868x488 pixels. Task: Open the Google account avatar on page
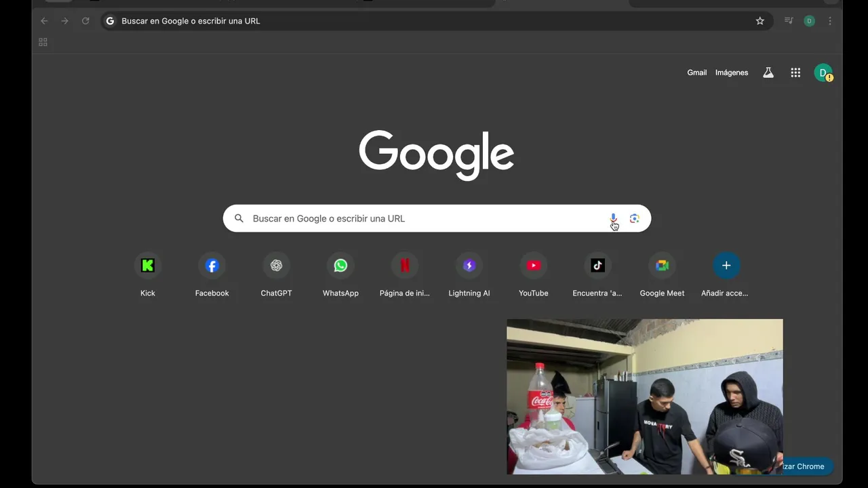823,73
